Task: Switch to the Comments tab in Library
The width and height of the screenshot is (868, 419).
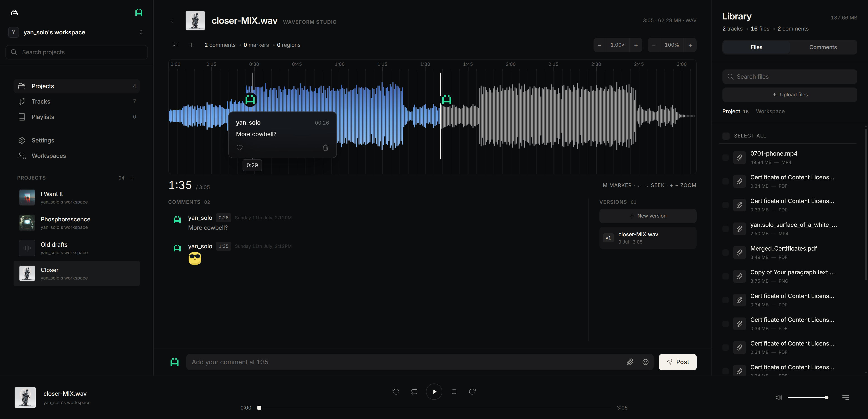Action: pyautogui.click(x=823, y=47)
